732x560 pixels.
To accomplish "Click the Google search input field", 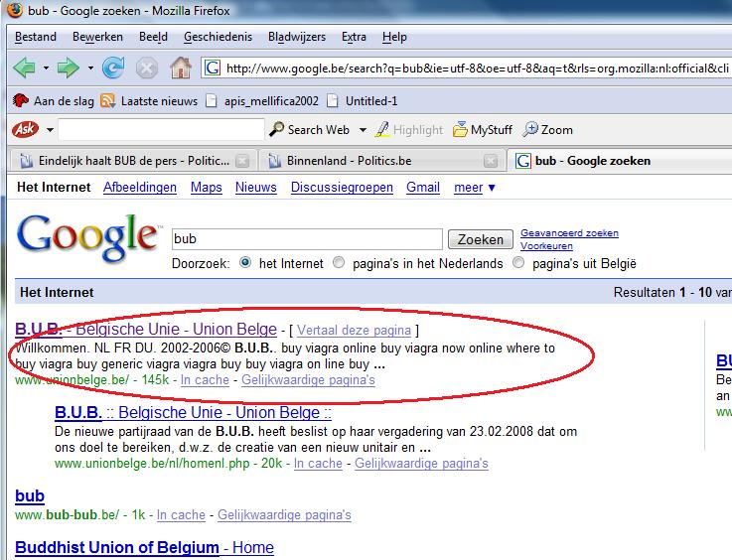I will point(306,239).
